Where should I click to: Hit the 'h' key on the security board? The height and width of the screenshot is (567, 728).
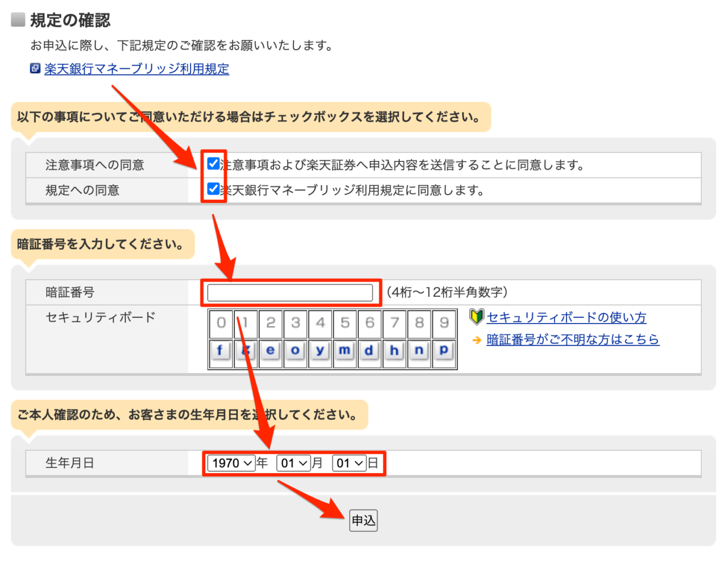[394, 350]
